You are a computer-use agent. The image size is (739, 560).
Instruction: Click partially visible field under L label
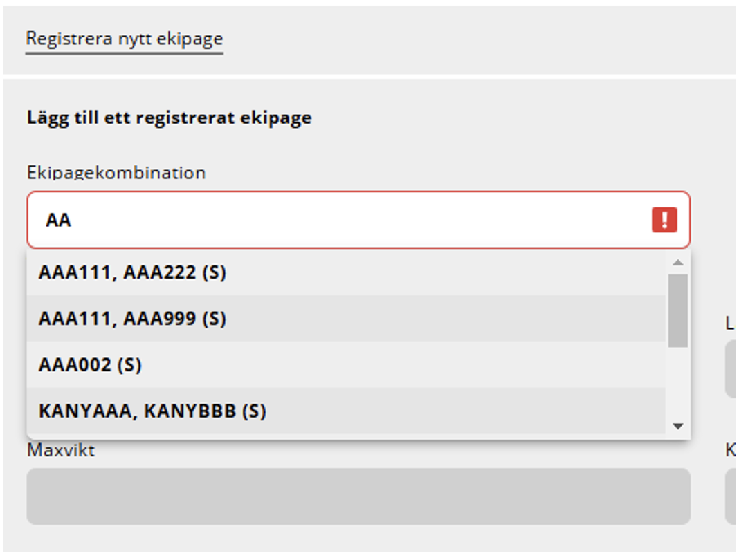pyautogui.click(x=731, y=369)
